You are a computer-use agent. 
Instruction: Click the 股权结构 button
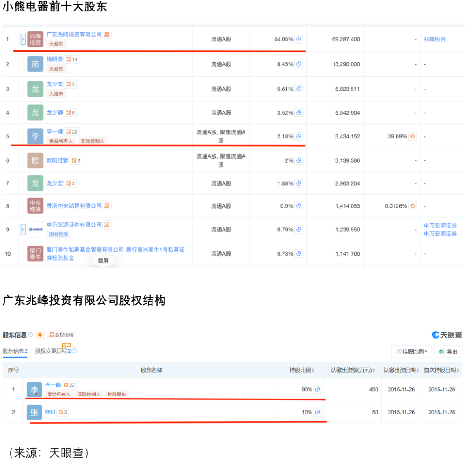coord(61,335)
